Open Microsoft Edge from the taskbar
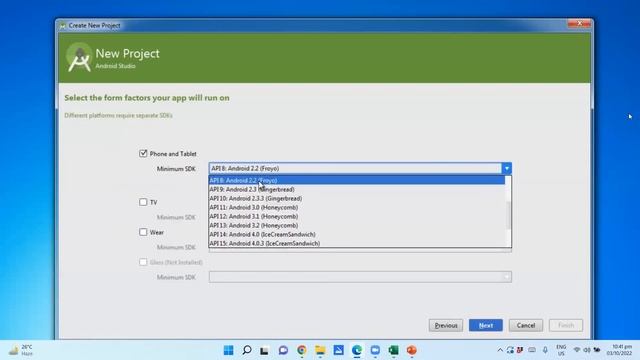 point(357,350)
